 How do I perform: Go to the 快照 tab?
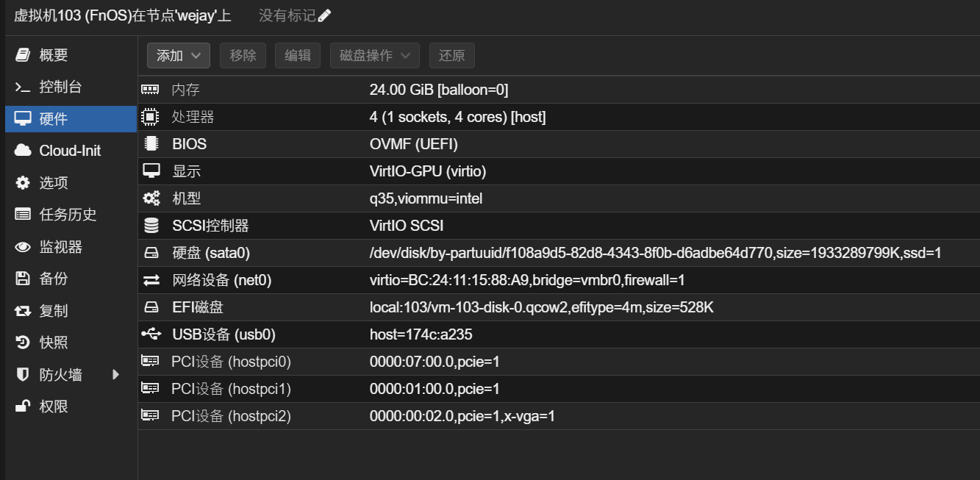pos(71,343)
